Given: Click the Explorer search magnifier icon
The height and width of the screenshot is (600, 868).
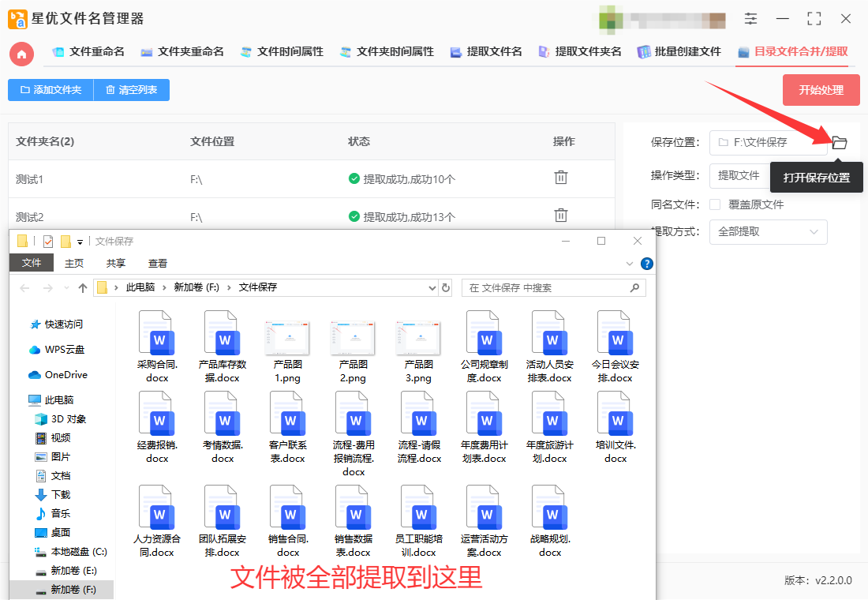Looking at the screenshot, I should coord(634,287).
